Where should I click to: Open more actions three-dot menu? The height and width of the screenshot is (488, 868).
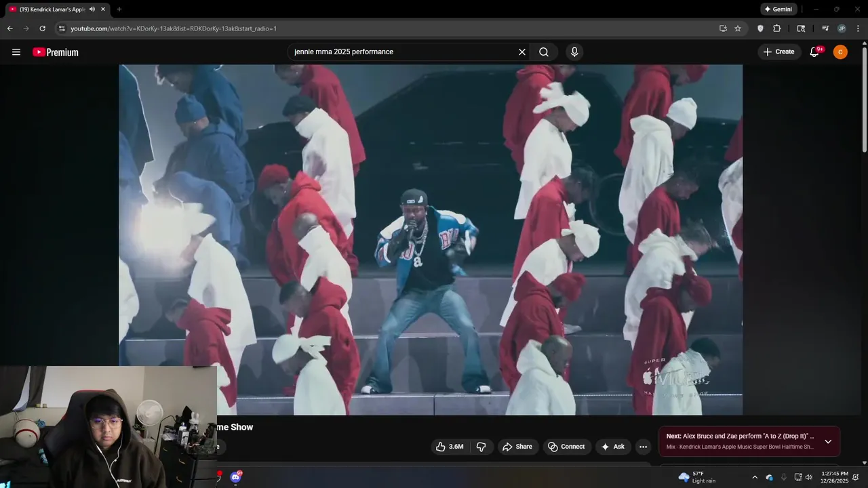pos(644,447)
